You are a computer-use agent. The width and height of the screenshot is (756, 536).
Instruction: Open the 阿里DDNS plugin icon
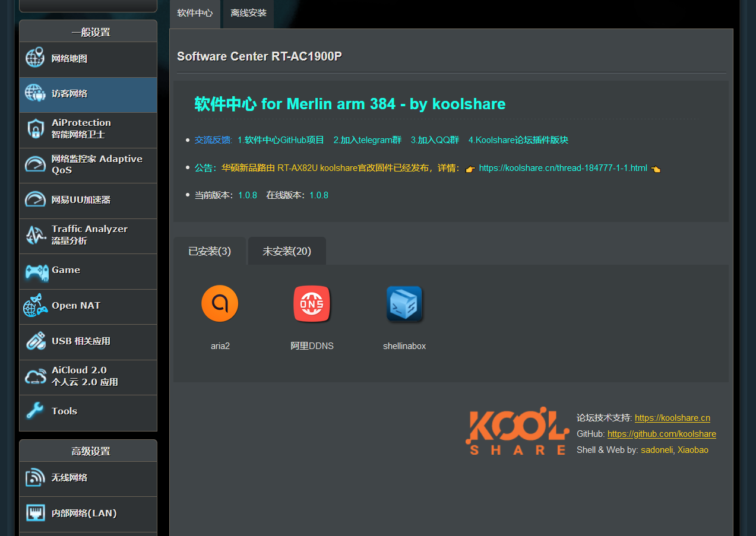pos(312,304)
